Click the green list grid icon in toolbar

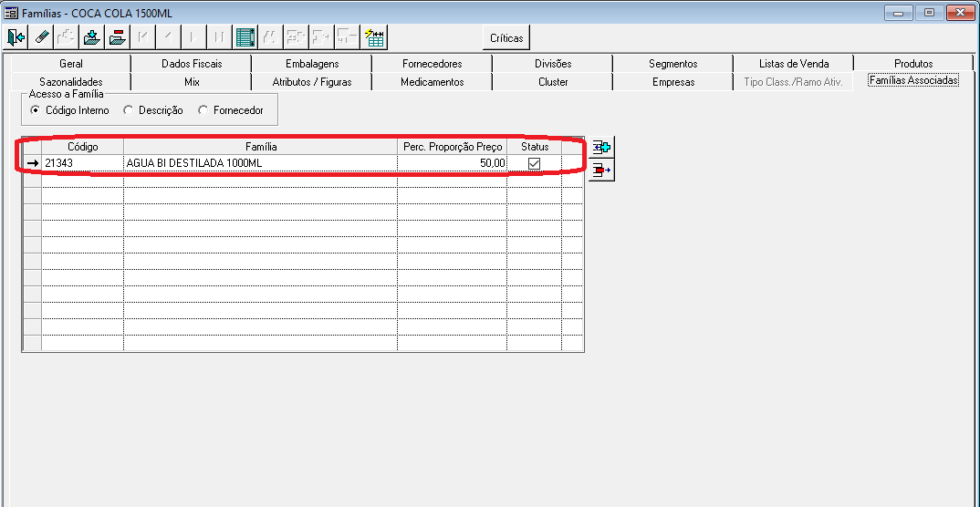coord(245,37)
